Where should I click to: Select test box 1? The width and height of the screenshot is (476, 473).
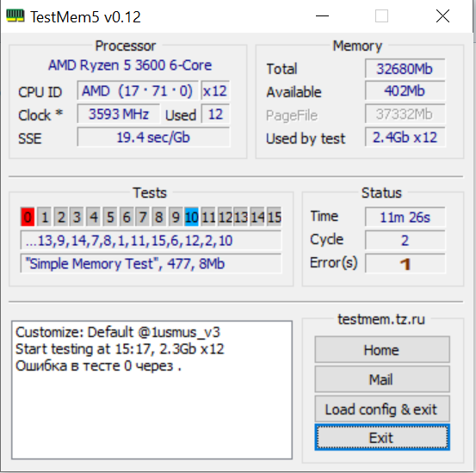[x=44, y=217]
